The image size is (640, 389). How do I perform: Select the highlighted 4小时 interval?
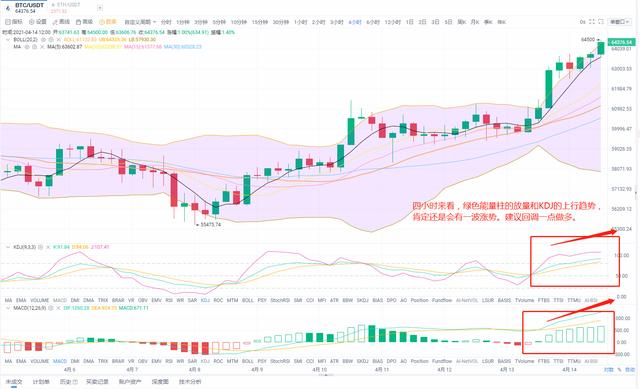355,22
